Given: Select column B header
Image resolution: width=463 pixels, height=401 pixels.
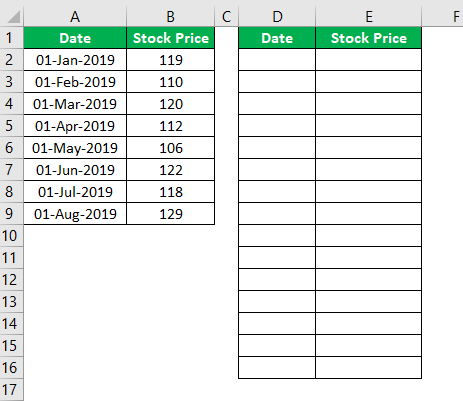Looking at the screenshot, I should [170, 16].
